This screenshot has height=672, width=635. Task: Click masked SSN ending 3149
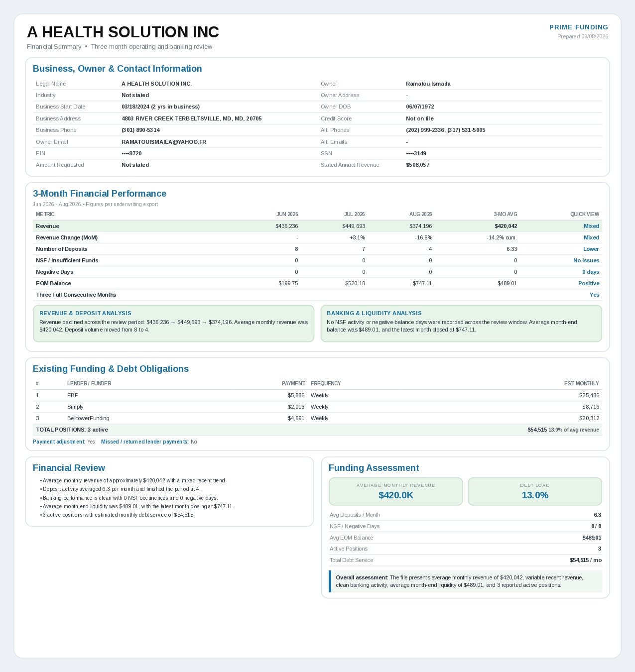click(x=416, y=153)
